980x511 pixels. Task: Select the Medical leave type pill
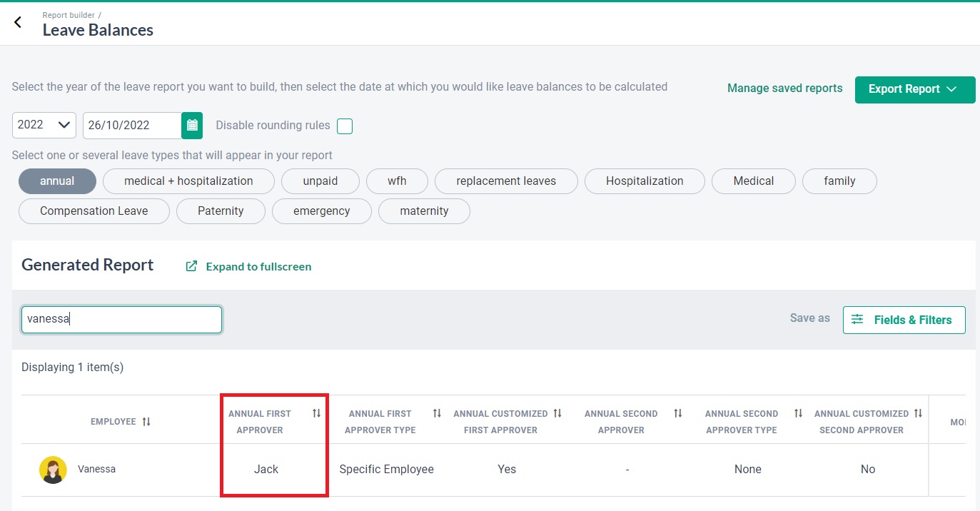pos(754,181)
